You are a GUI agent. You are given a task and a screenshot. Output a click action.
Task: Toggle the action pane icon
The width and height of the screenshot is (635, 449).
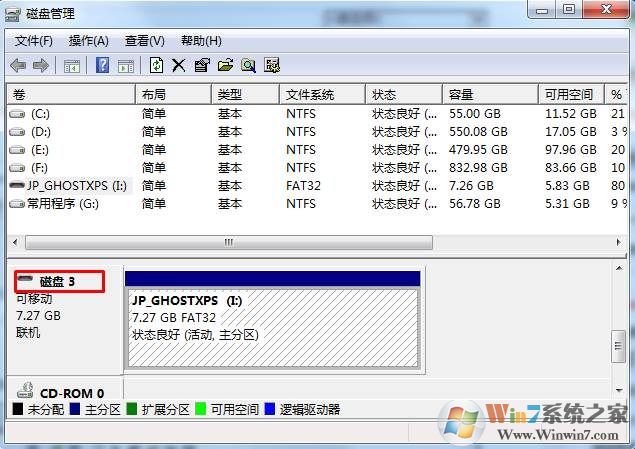point(126,66)
